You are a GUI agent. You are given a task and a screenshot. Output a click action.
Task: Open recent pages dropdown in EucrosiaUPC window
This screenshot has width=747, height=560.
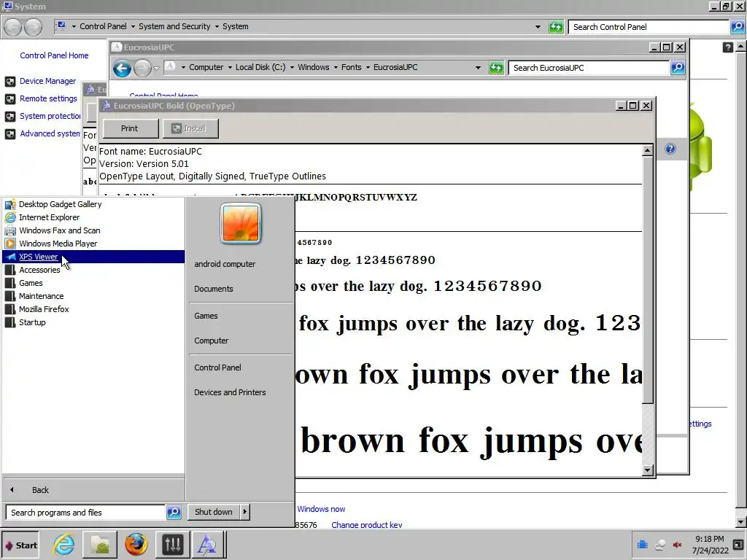[x=156, y=69]
